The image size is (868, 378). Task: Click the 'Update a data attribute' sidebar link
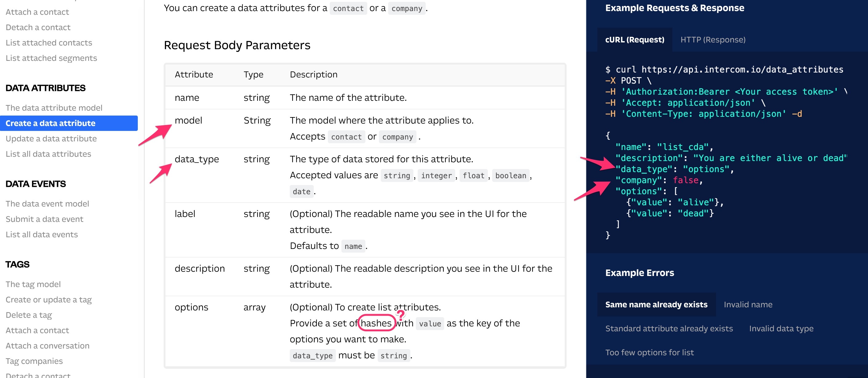(x=51, y=138)
